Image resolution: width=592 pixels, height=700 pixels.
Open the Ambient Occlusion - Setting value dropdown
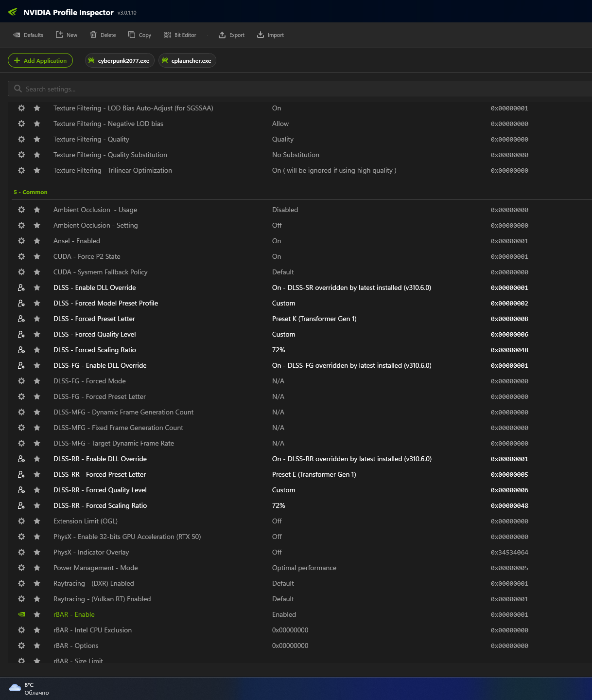pos(277,225)
